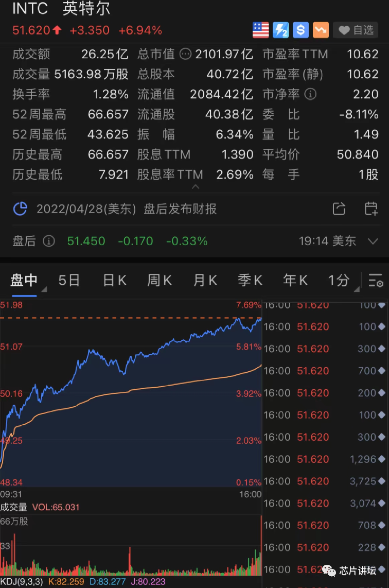Viewport: 389px width, 588px height.
Task: Open 市净率 info icon
Action: tap(310, 94)
